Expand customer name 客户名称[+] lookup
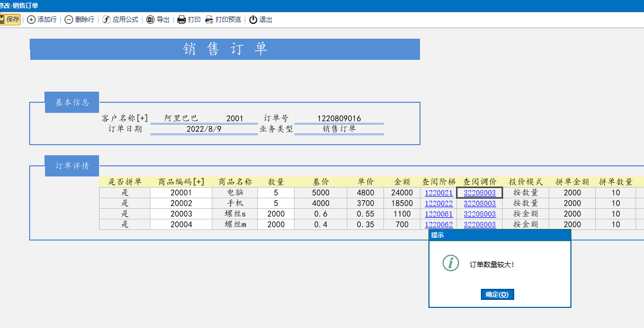 click(125, 118)
